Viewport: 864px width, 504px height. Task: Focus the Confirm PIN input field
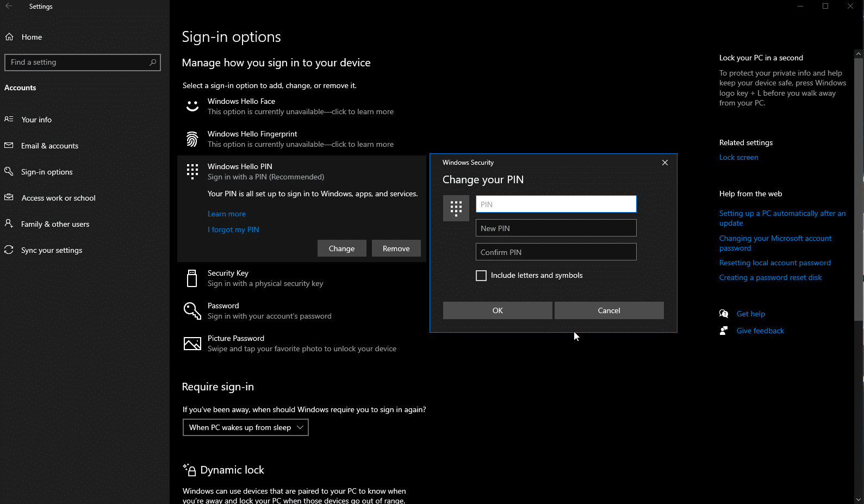point(556,252)
